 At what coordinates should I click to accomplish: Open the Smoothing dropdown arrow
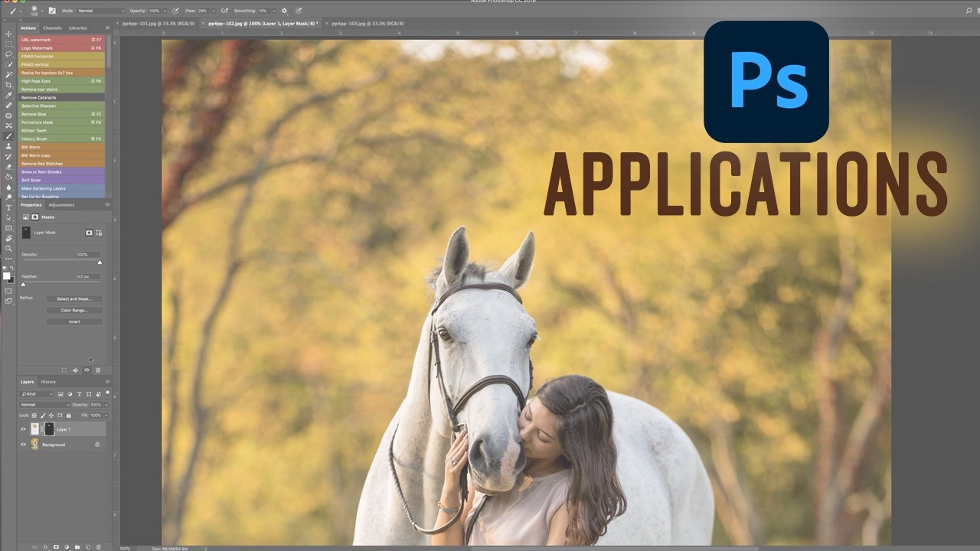click(x=273, y=11)
